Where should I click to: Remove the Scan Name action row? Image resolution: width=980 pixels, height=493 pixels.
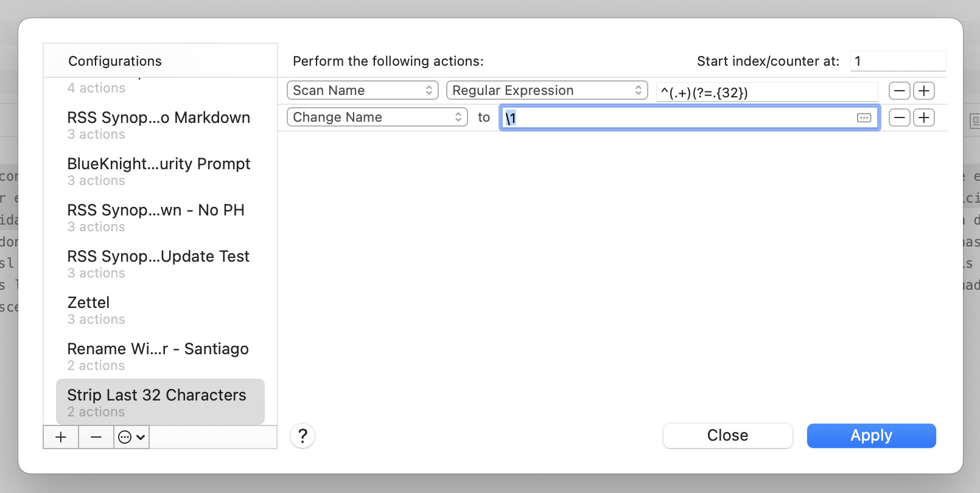tap(899, 91)
